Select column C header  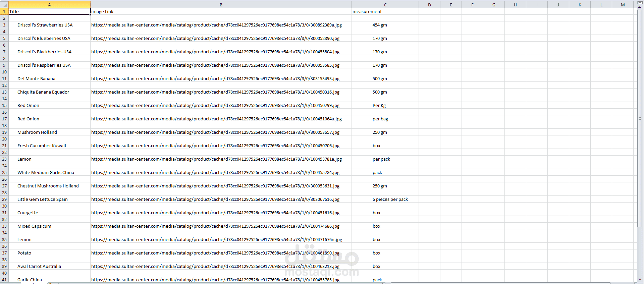click(385, 5)
